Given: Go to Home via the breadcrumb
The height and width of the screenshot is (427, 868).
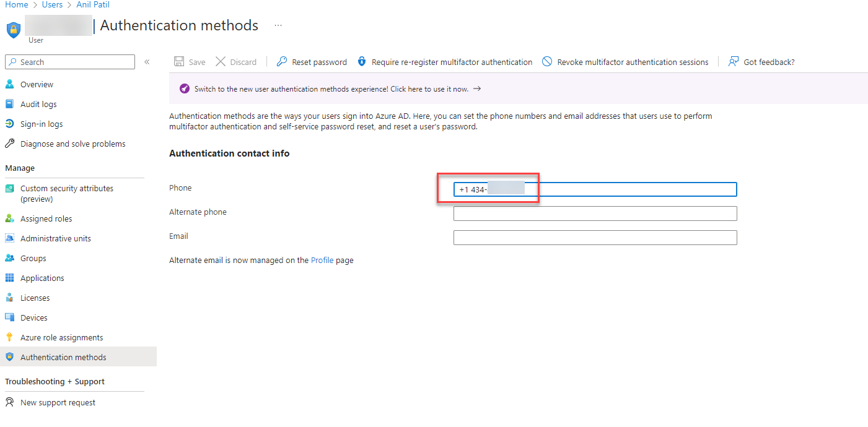Looking at the screenshot, I should [x=15, y=4].
